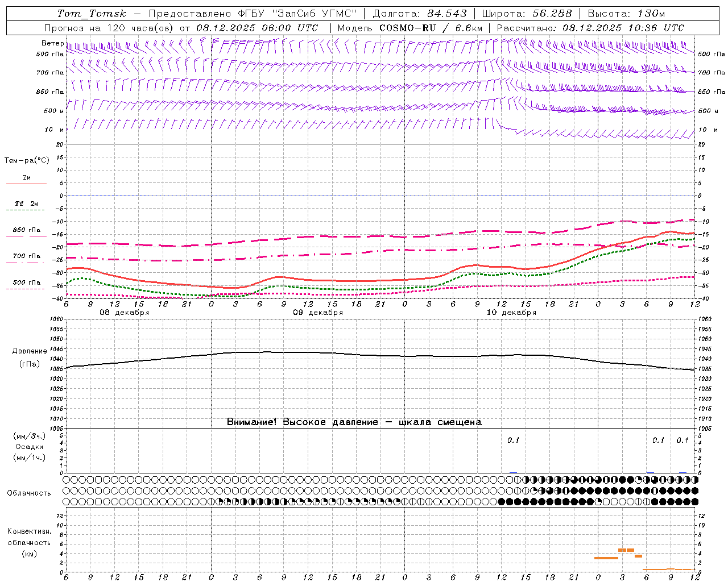This screenshot has height=582, width=728.
Task: Select the 09 декабря date label
Action: [x=318, y=313]
